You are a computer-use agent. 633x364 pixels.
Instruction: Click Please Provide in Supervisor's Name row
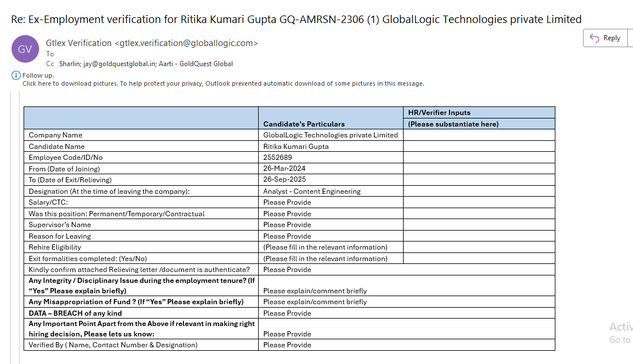pyautogui.click(x=287, y=225)
